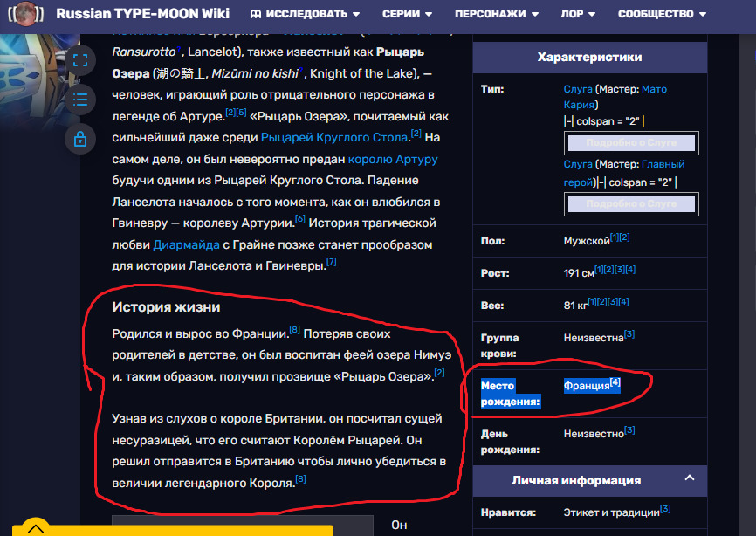Open the Персонажи dropdown menu
This screenshot has height=536, width=756.
495,15
